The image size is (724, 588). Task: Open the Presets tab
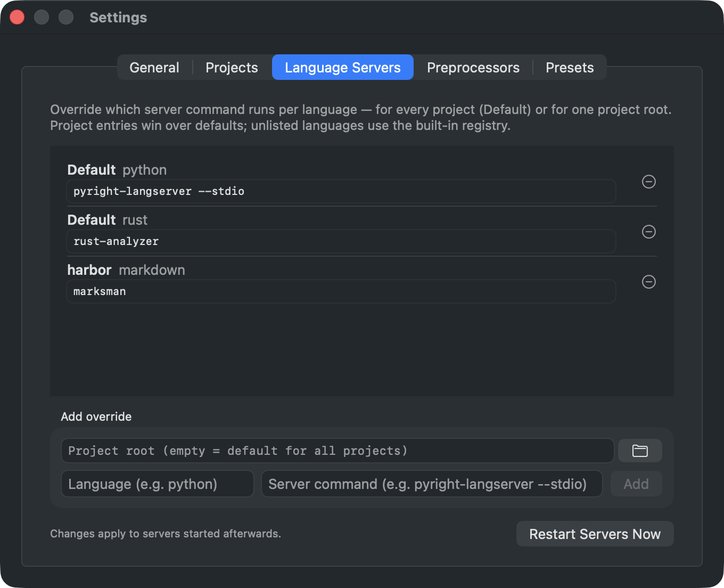click(570, 68)
